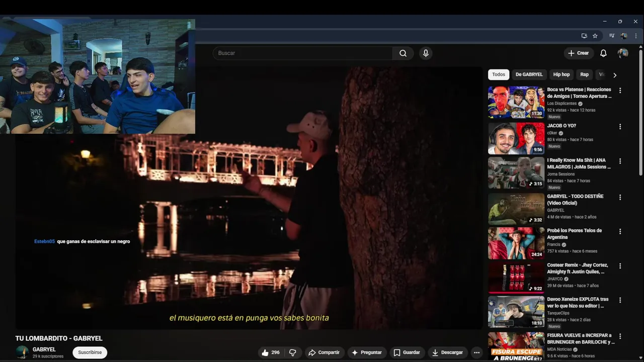Image resolution: width=644 pixels, height=362 pixels.
Task: Open options for Costear Remix video
Action: click(x=620, y=266)
